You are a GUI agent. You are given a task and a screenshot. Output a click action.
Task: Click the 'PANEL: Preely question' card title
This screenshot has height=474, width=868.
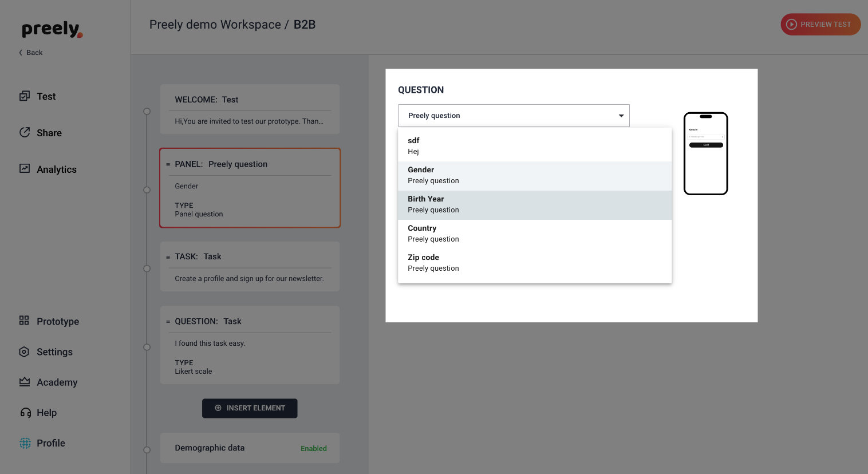[221, 164]
